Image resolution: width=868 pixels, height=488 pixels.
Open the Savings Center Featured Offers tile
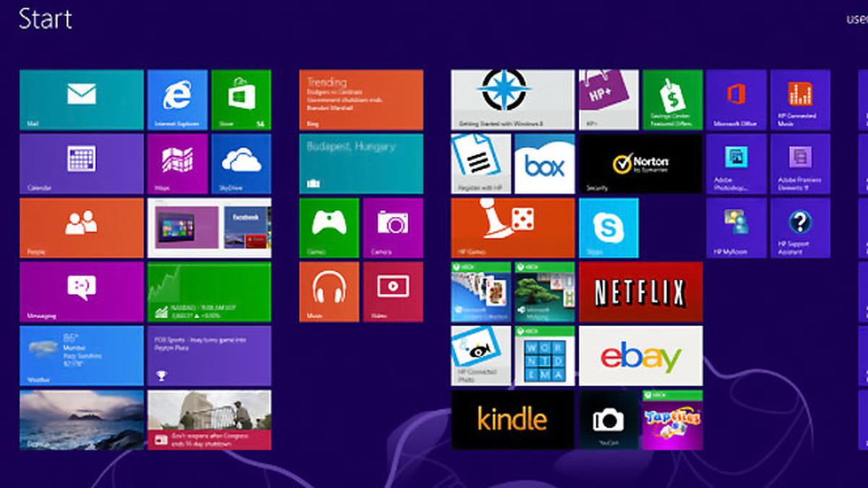[x=673, y=100]
